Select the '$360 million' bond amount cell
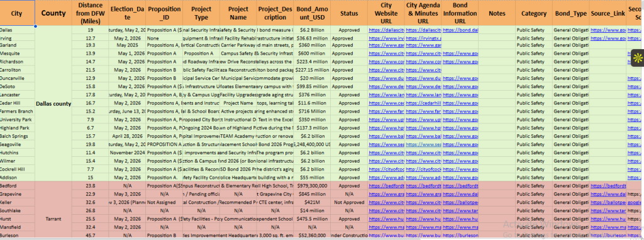The image size is (644, 240). coord(312,45)
